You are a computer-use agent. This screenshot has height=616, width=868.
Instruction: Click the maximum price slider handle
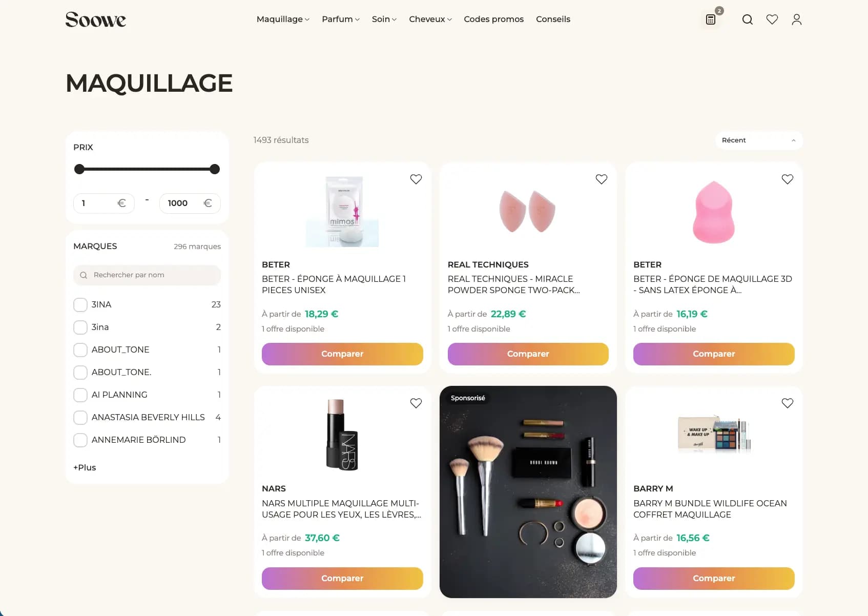(x=215, y=169)
